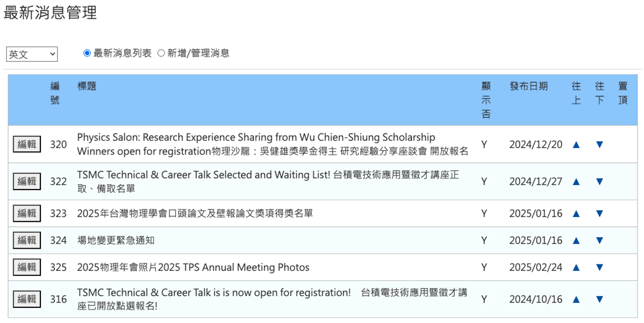
Task: Move message 324 up
Action: pyautogui.click(x=576, y=241)
